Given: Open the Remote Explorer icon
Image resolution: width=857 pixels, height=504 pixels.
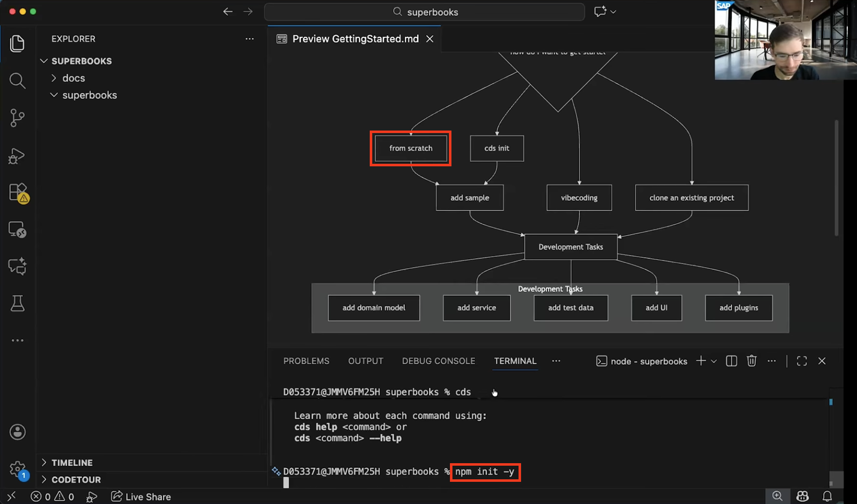Looking at the screenshot, I should click(17, 229).
